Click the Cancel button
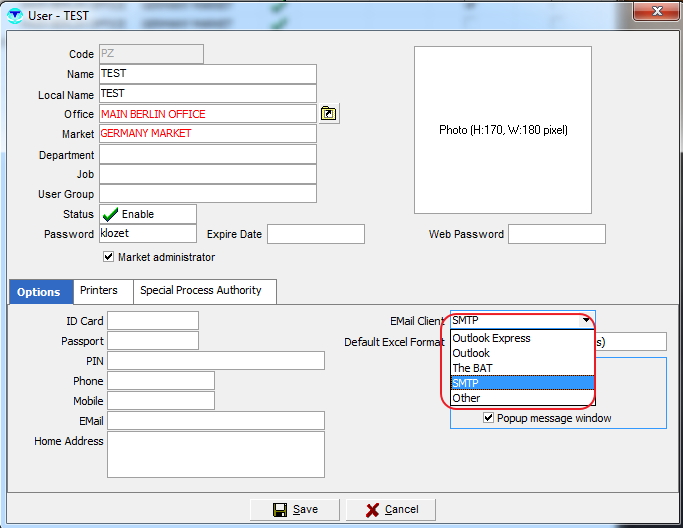The height and width of the screenshot is (528, 683). (x=390, y=509)
